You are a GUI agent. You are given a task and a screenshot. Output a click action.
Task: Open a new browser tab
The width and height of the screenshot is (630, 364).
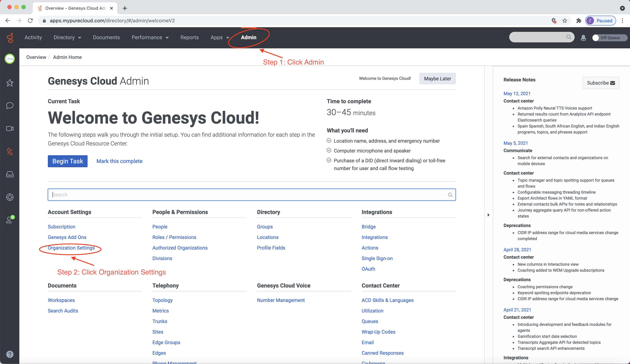125,8
